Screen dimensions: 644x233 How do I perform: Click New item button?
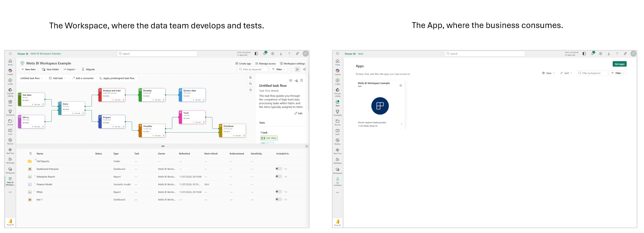[28, 70]
